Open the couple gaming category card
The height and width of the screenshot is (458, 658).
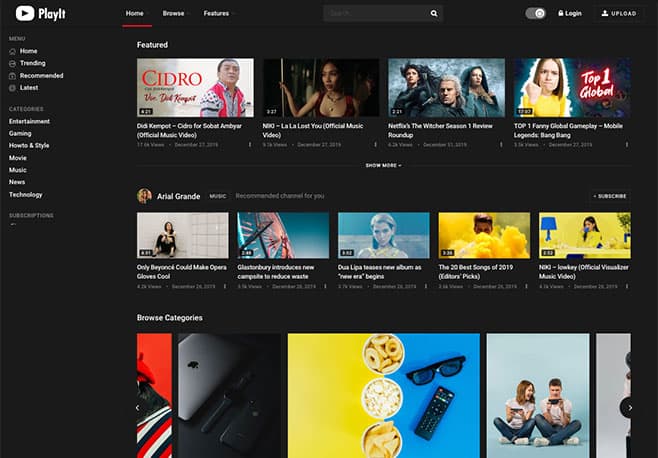click(x=538, y=395)
